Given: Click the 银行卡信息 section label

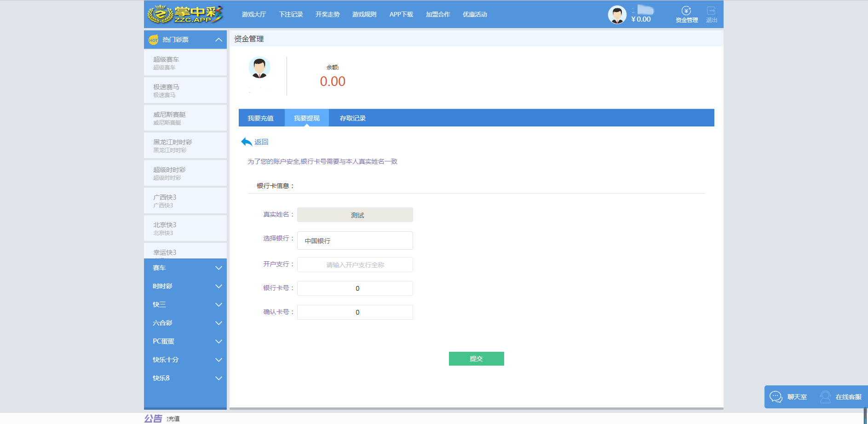Looking at the screenshot, I should [x=275, y=186].
